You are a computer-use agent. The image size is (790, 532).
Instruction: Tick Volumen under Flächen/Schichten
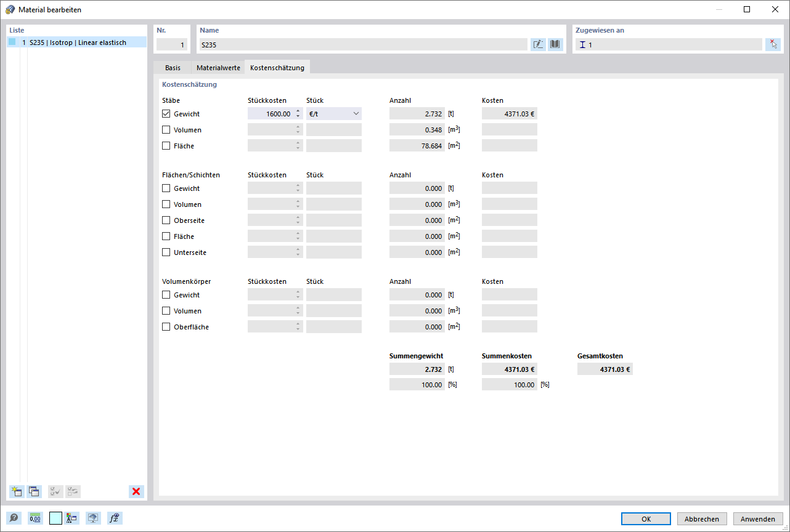point(166,204)
